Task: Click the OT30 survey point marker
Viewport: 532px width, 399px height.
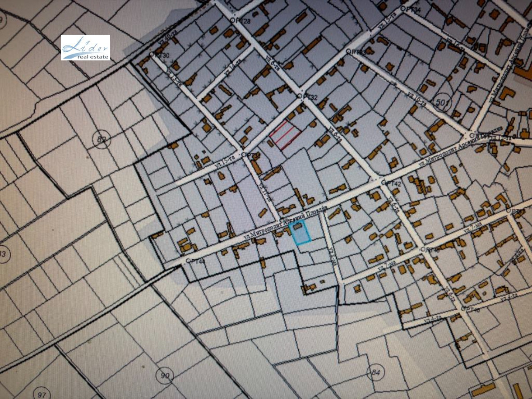Action: point(152,55)
